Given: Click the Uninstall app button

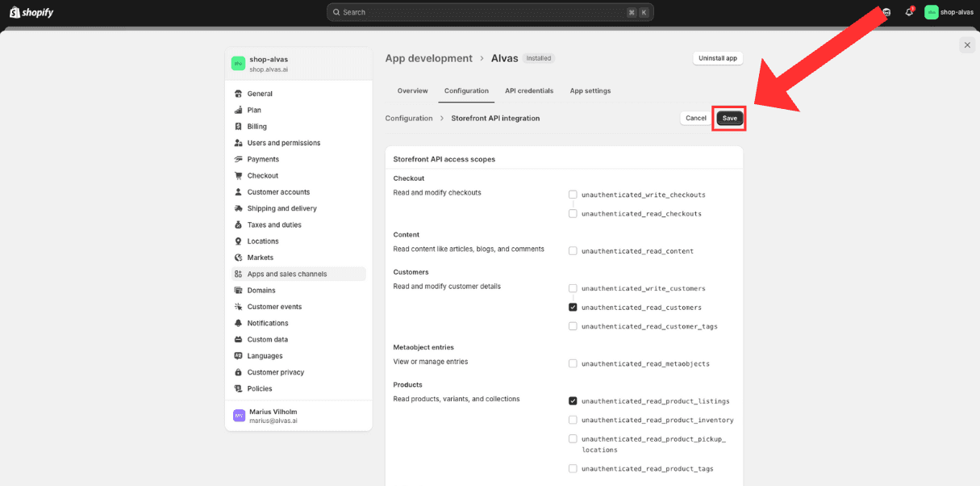Looking at the screenshot, I should [718, 58].
